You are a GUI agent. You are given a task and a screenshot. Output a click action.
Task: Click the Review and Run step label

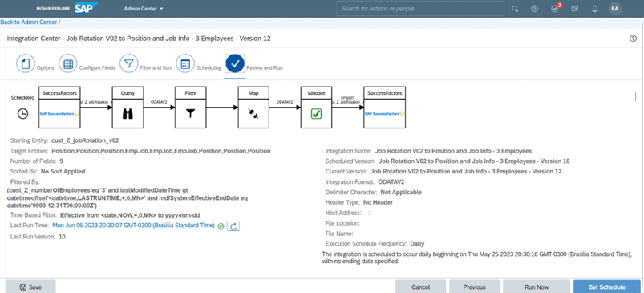(x=265, y=67)
